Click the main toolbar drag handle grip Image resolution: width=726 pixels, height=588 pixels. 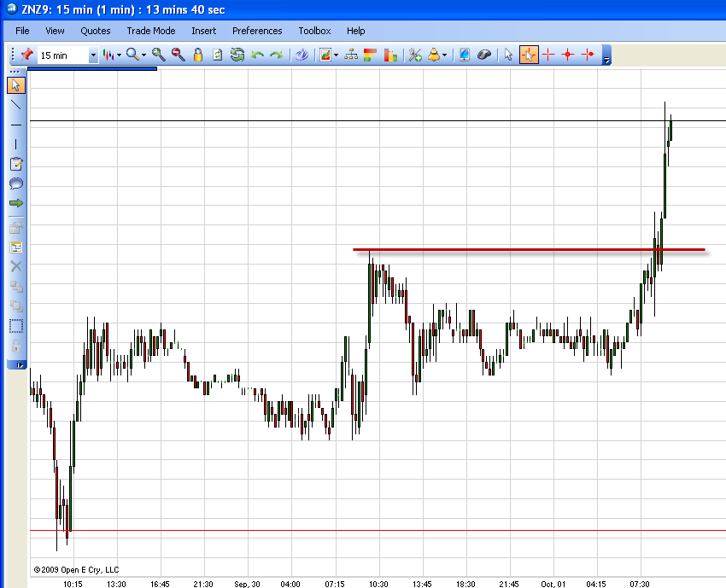pyautogui.click(x=13, y=55)
